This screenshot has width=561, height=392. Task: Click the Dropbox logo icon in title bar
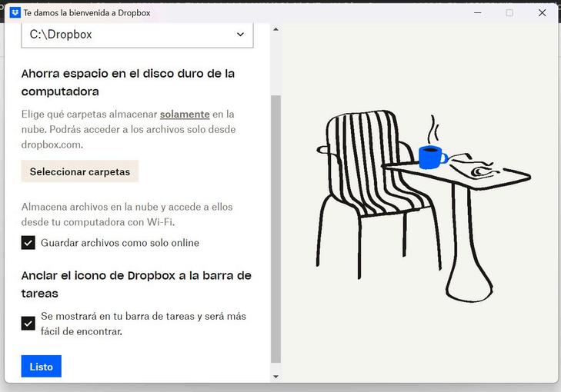coord(15,13)
